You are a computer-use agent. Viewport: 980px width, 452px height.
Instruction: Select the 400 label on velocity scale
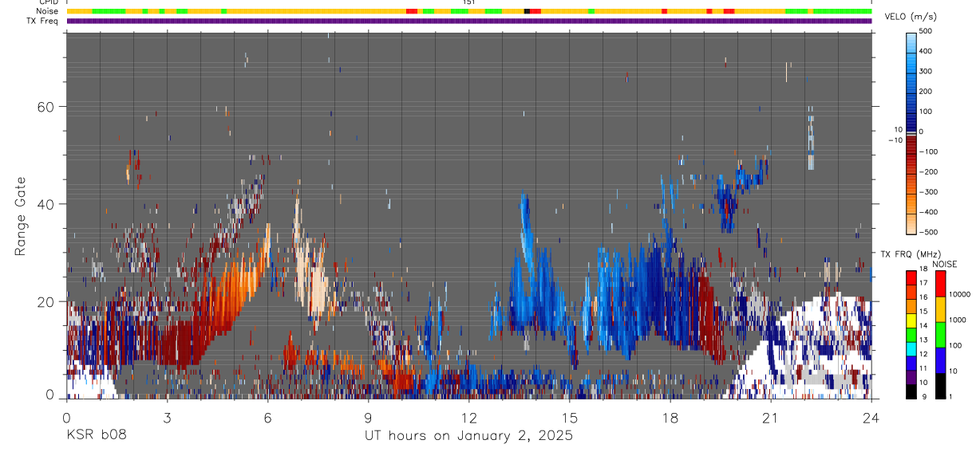926,51
